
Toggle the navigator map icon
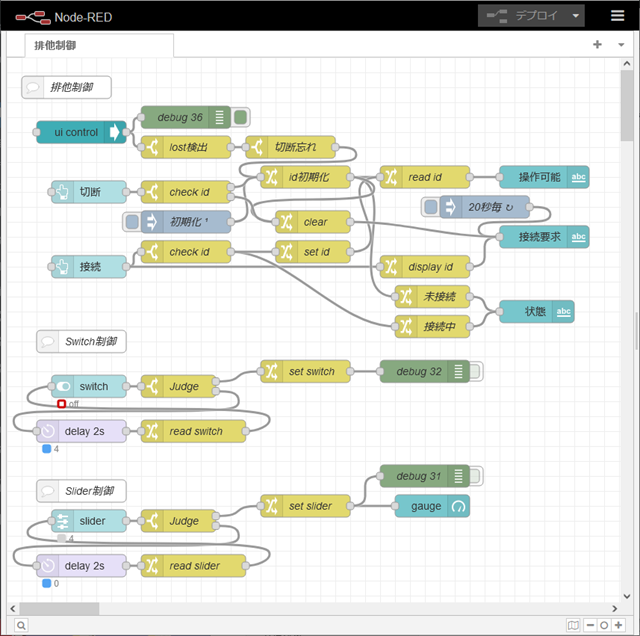tap(573, 625)
